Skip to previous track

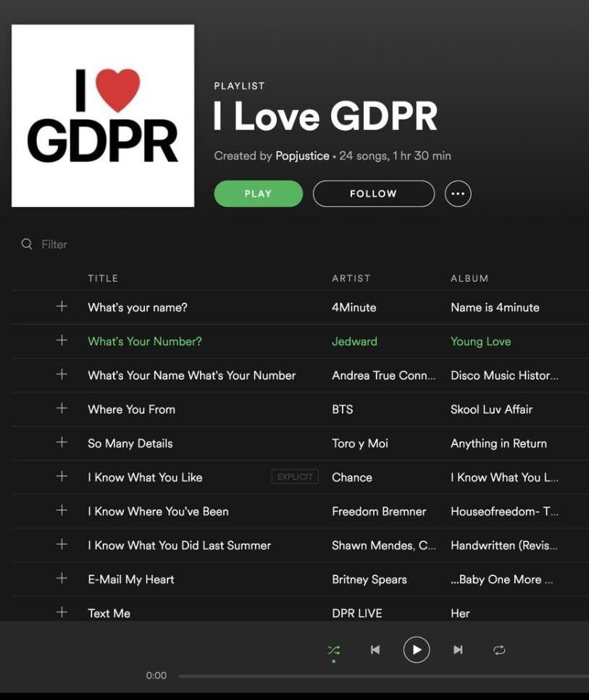coord(375,649)
